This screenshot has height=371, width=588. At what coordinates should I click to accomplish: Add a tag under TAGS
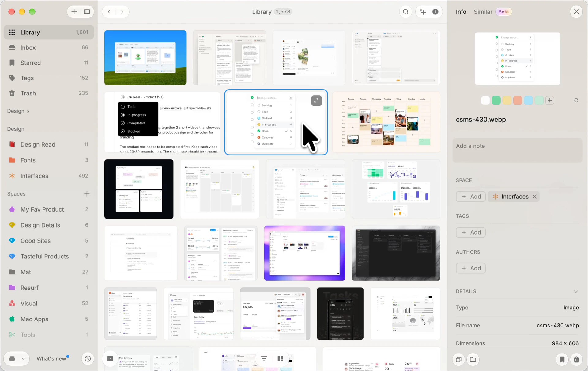(471, 232)
